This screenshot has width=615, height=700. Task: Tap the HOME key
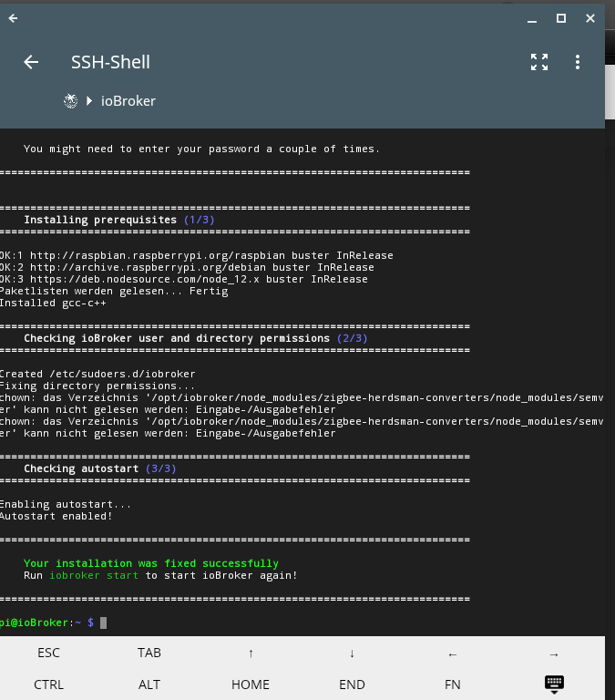(251, 685)
